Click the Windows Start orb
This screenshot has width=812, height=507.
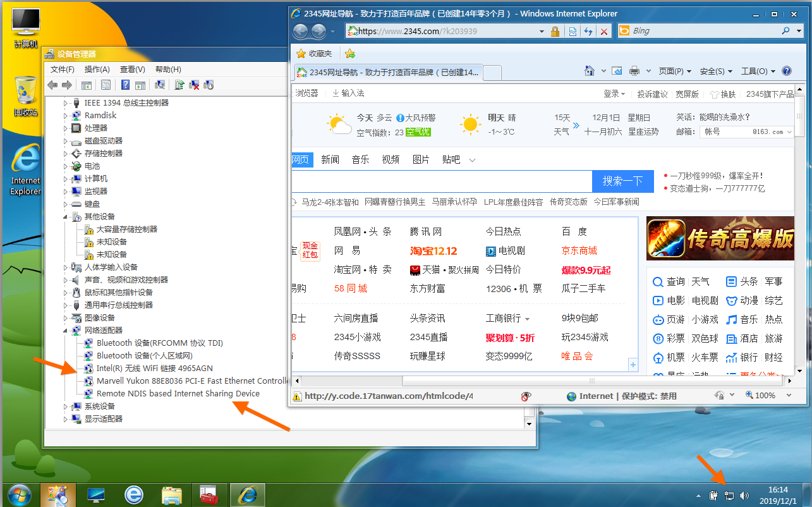20,494
